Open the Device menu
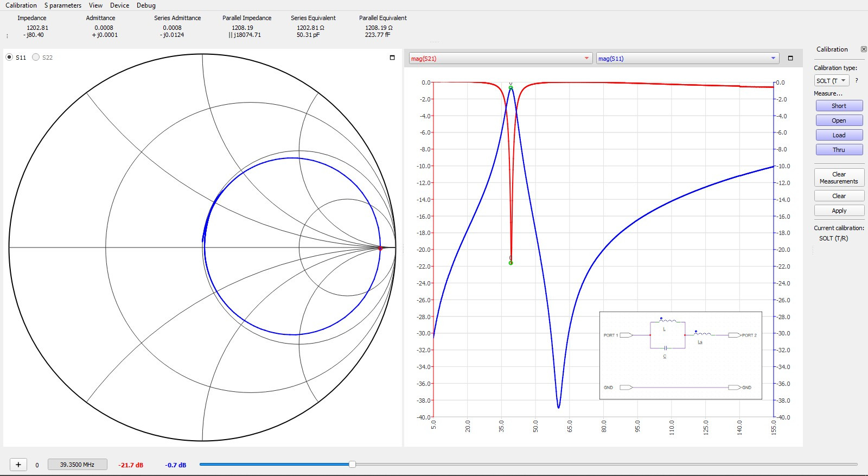Image resolution: width=868 pixels, height=476 pixels. [119, 5]
